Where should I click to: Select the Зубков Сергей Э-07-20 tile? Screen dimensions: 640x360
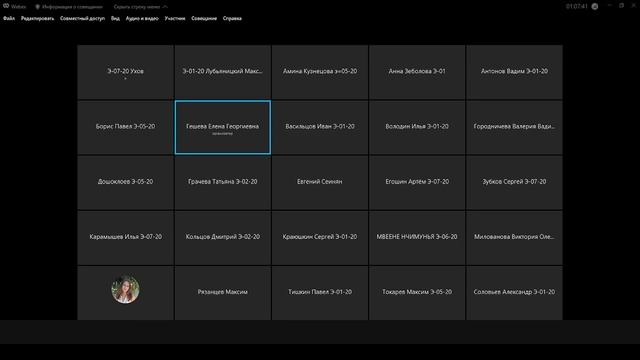click(x=514, y=182)
